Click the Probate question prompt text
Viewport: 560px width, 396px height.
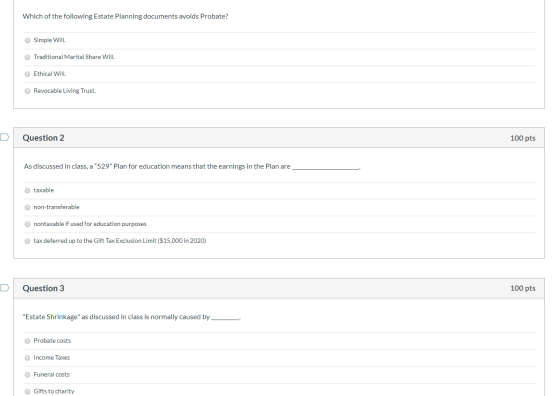point(125,16)
